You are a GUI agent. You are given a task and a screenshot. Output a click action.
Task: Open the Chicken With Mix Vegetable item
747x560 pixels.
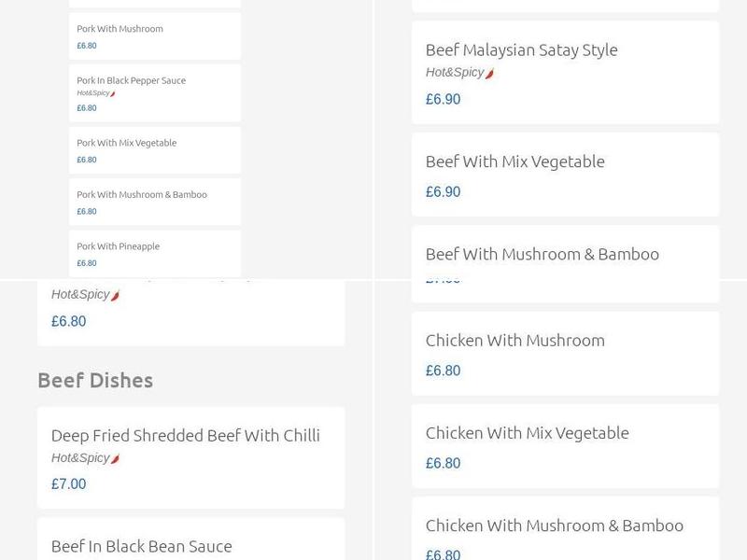click(x=526, y=432)
